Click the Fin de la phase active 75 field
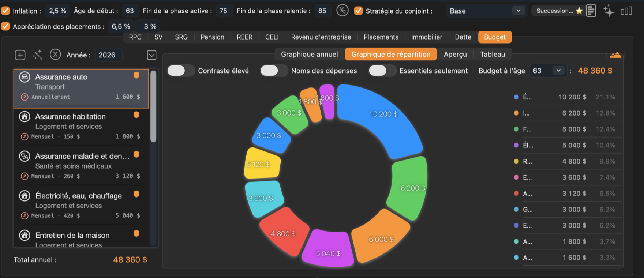 click(x=224, y=11)
